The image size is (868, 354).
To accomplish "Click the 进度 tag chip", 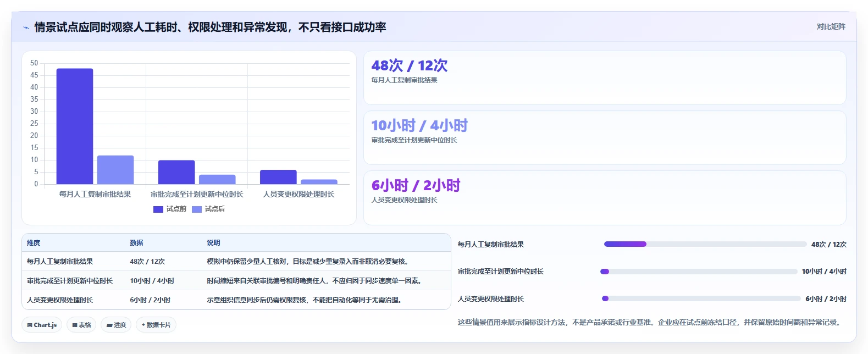I will coord(116,325).
